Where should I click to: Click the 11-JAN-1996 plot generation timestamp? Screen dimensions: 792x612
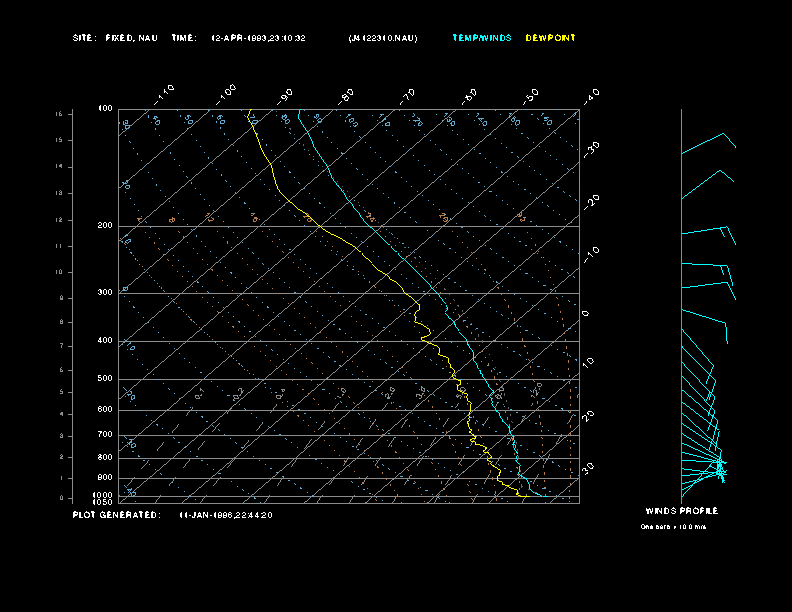(x=226, y=515)
